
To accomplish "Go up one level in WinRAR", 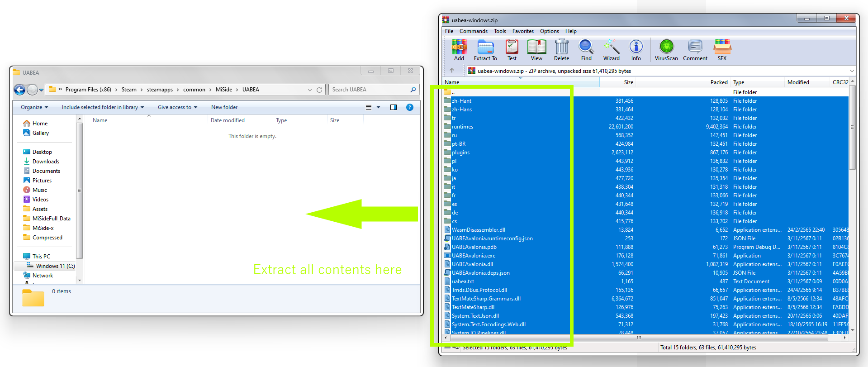I will click(x=451, y=71).
